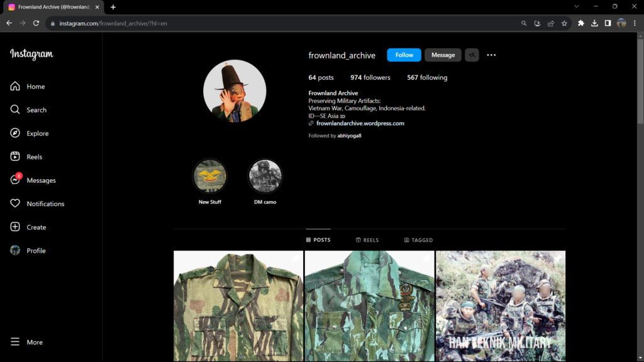
Task: Switch to the REELS tab
Action: [x=367, y=239]
